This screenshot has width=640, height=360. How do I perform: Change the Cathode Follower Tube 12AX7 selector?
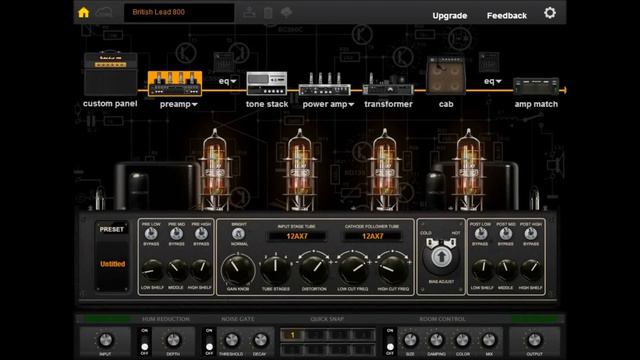(x=372, y=236)
